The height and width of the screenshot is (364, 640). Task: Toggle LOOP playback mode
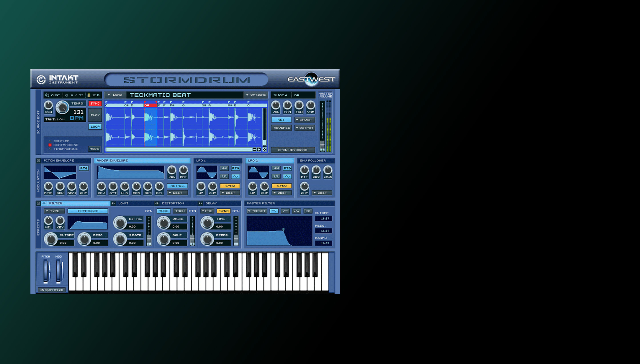[x=95, y=127]
